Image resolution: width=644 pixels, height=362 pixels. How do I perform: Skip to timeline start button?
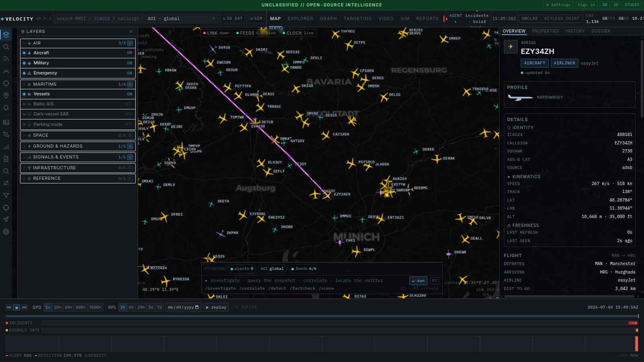pyautogui.click(x=9, y=307)
